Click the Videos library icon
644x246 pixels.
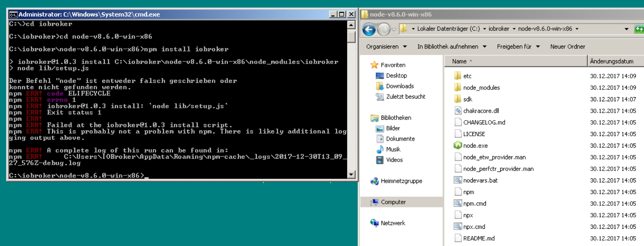380,160
